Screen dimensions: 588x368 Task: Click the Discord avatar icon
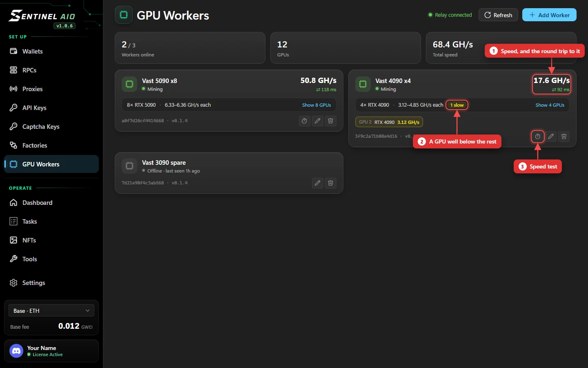tap(16, 351)
